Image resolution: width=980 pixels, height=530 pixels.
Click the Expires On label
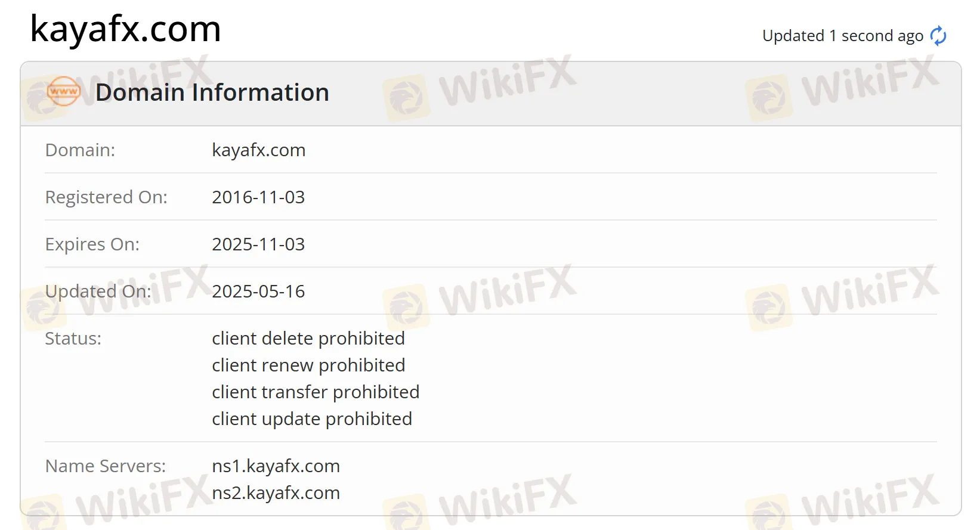tap(92, 244)
